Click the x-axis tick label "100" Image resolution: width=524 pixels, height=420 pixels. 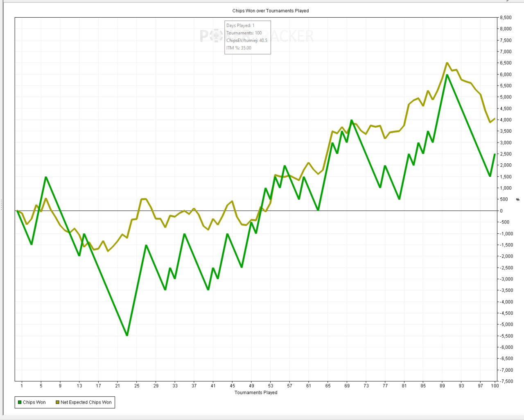495,386
